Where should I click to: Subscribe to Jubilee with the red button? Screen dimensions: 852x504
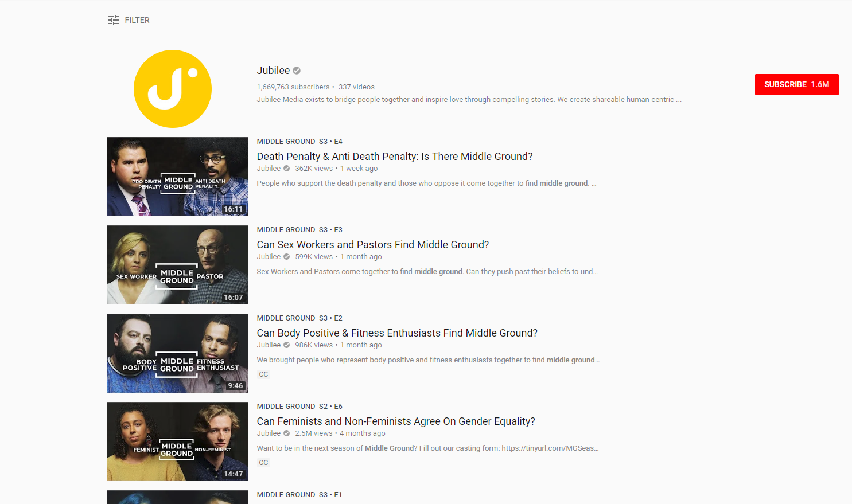[x=796, y=84]
